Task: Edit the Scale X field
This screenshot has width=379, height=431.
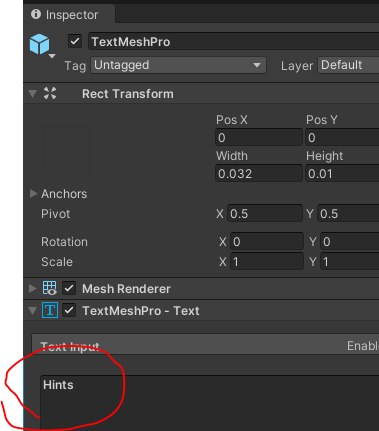Action: click(267, 262)
